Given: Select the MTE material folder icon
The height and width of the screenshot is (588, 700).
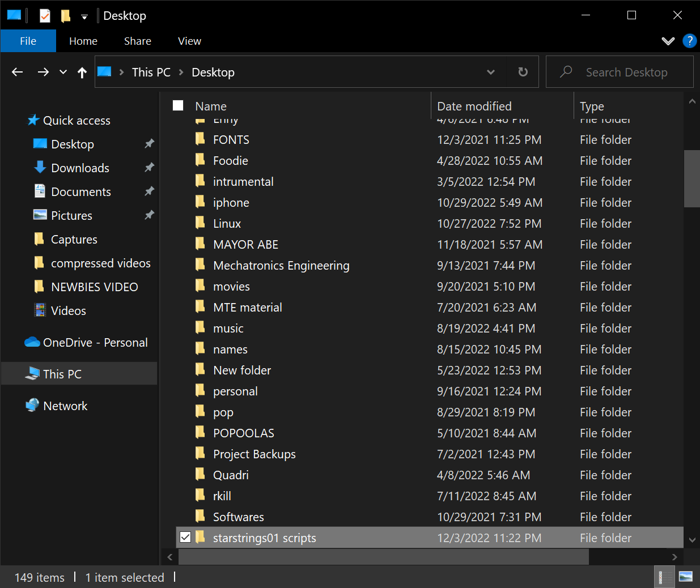Looking at the screenshot, I should pos(200,306).
